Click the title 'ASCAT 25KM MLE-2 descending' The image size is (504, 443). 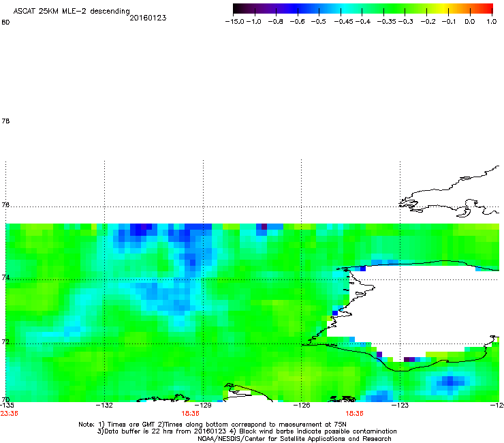click(72, 11)
